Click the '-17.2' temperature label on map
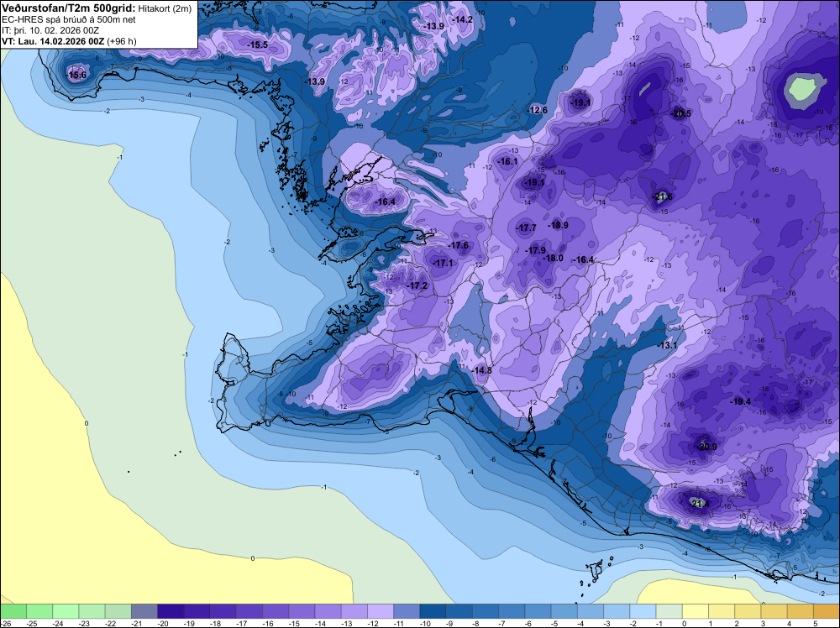The image size is (840, 628). pyautogui.click(x=417, y=286)
